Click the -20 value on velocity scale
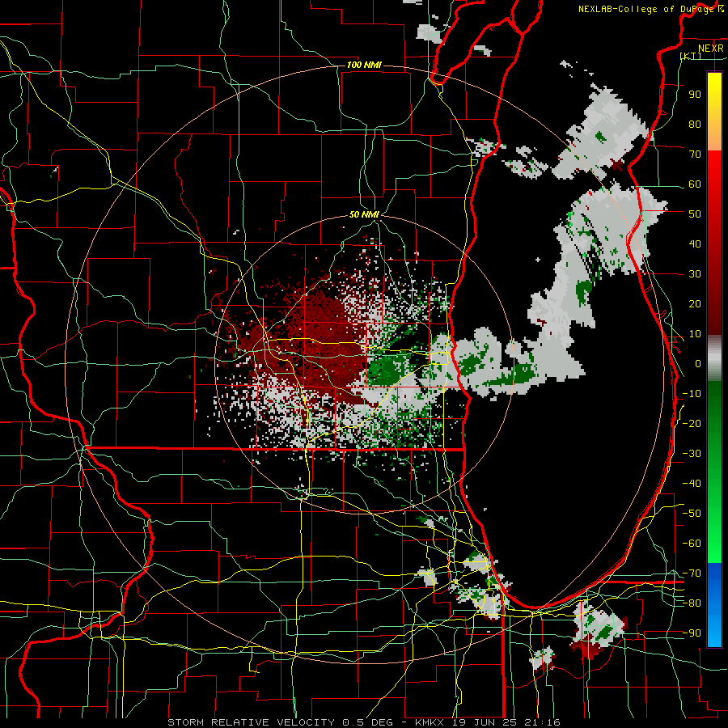 [692, 423]
